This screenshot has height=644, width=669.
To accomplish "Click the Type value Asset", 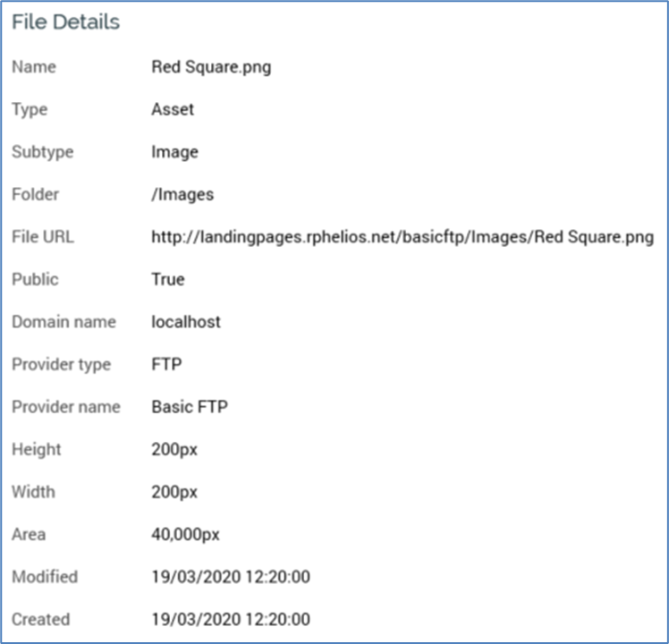I will [x=173, y=110].
